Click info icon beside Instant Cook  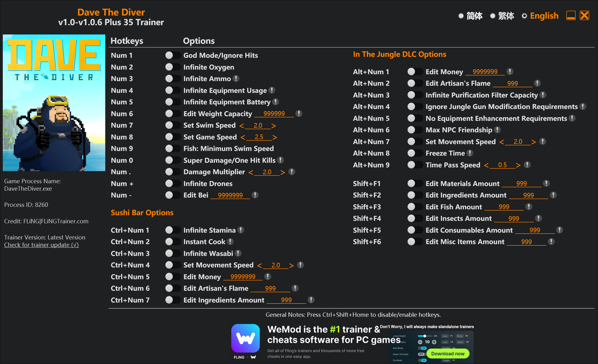[230, 242]
